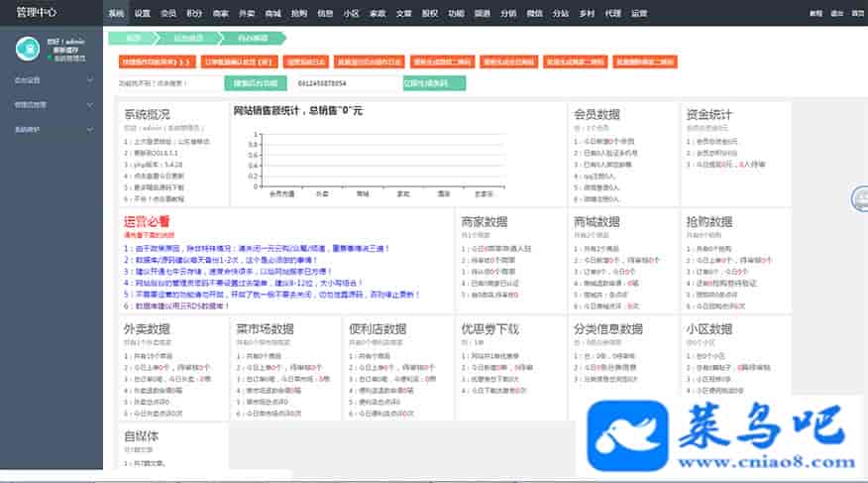The height and width of the screenshot is (483, 868).
Task: Click the 运营必看 red heading
Action: point(147,221)
